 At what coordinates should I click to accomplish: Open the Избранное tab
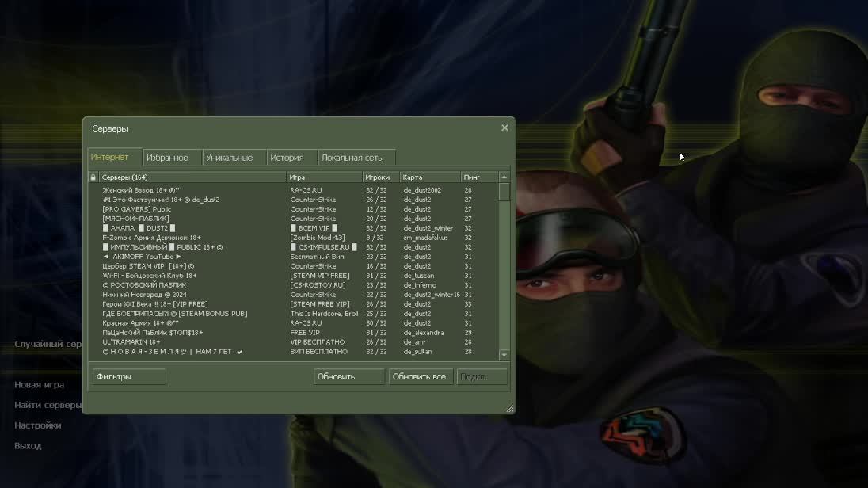pos(172,158)
